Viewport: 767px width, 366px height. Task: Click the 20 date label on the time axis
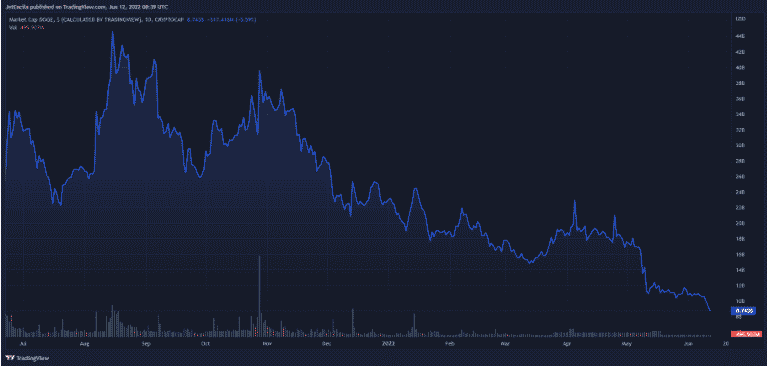[x=725, y=344]
